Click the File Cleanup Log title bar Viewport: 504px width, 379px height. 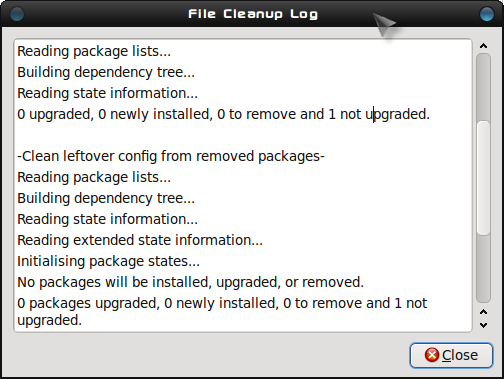[x=253, y=14]
